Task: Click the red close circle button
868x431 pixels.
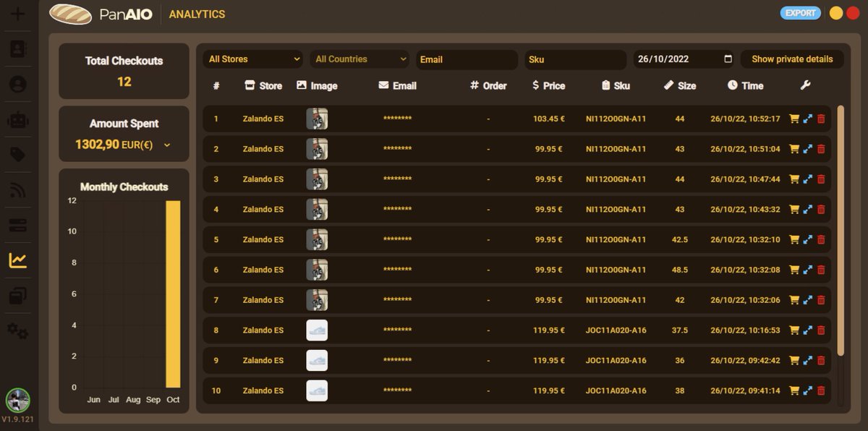Action: click(853, 13)
